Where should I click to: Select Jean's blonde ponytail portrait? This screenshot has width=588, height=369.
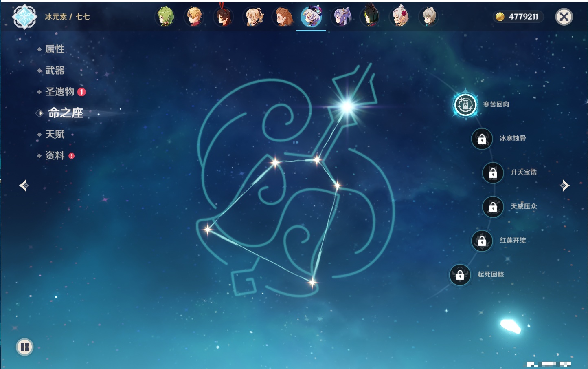coord(253,17)
